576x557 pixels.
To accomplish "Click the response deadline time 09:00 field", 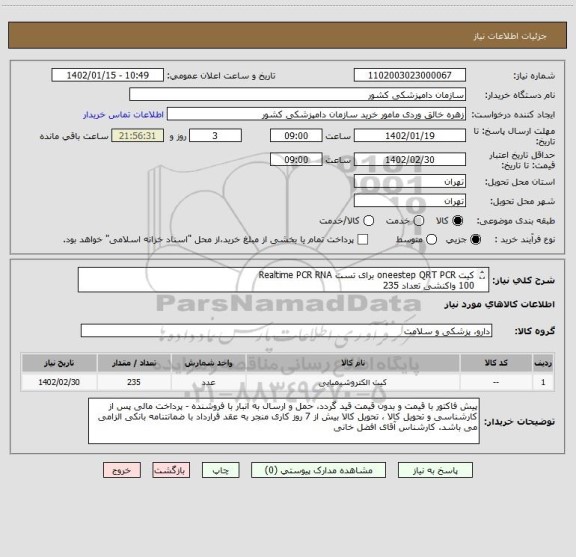I will pyautogui.click(x=296, y=136).
